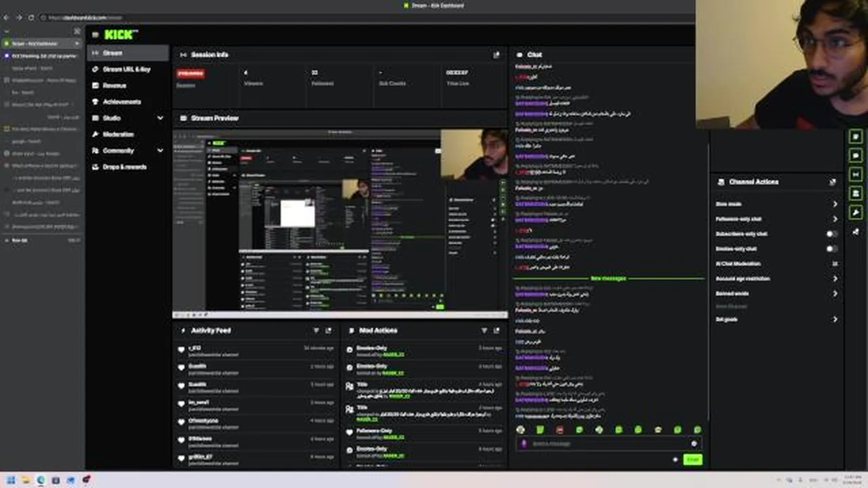The width and height of the screenshot is (868, 488).
Task: Filter the Activity Feed
Action: [x=316, y=331]
